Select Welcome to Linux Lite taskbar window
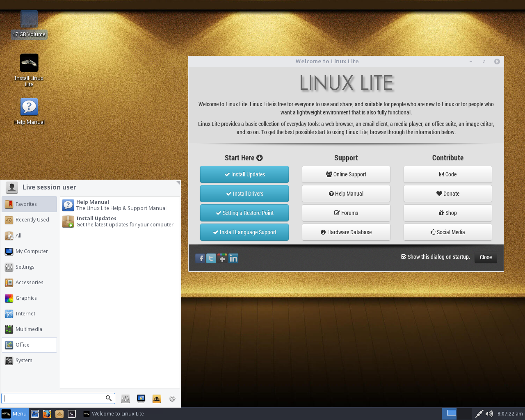This screenshot has height=420, width=525. (x=114, y=414)
